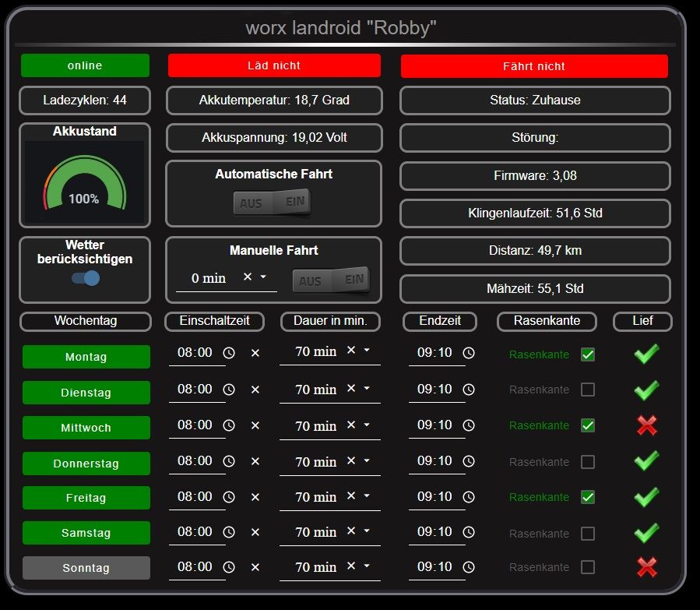The image size is (700, 610).
Task: Open the Mittwoch Endzeit clock picker
Action: point(469,425)
